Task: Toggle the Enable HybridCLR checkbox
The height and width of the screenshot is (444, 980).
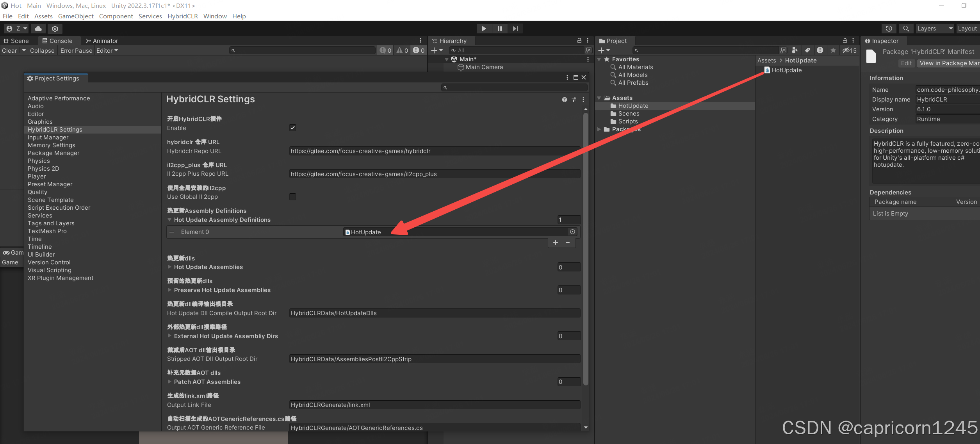Action: point(292,128)
